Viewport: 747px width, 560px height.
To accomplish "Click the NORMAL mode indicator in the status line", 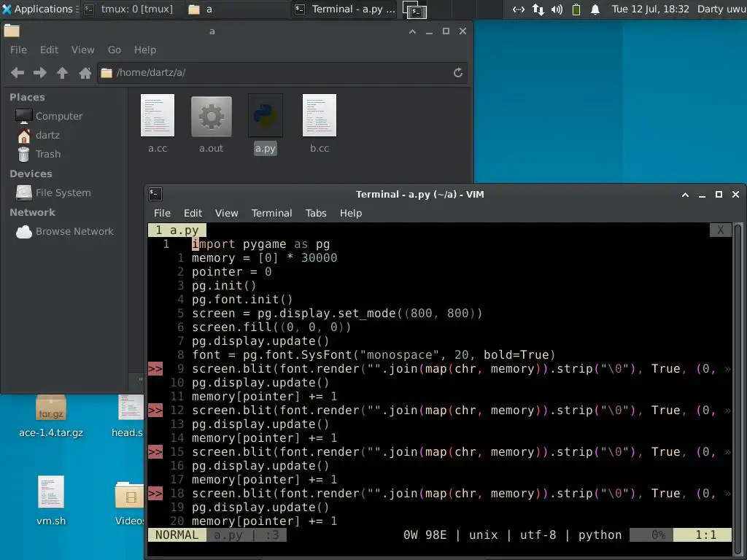I will (x=177, y=534).
